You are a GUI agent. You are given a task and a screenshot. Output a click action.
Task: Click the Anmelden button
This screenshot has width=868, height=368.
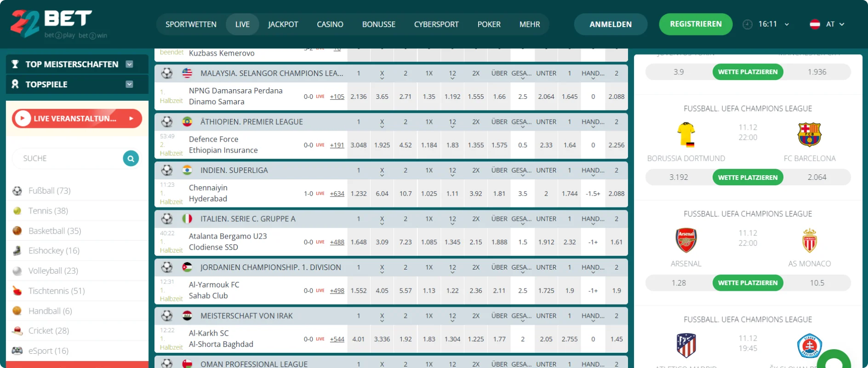pyautogui.click(x=611, y=24)
